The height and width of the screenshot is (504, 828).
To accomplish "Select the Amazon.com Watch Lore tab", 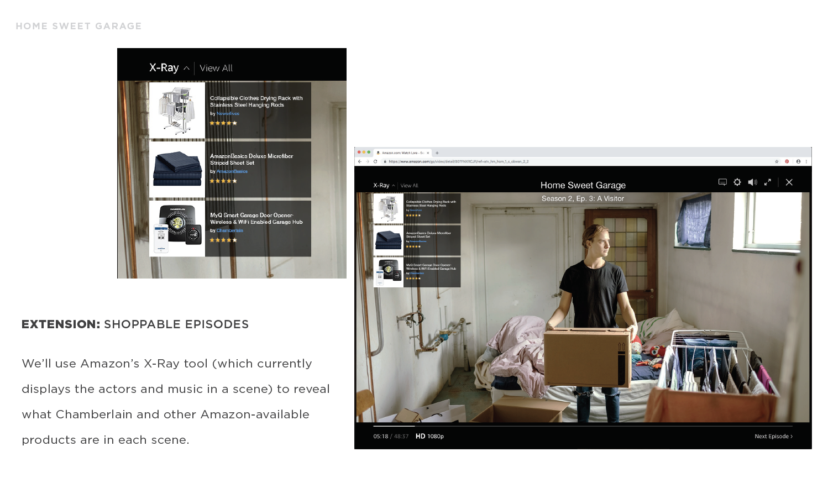I will click(x=402, y=153).
